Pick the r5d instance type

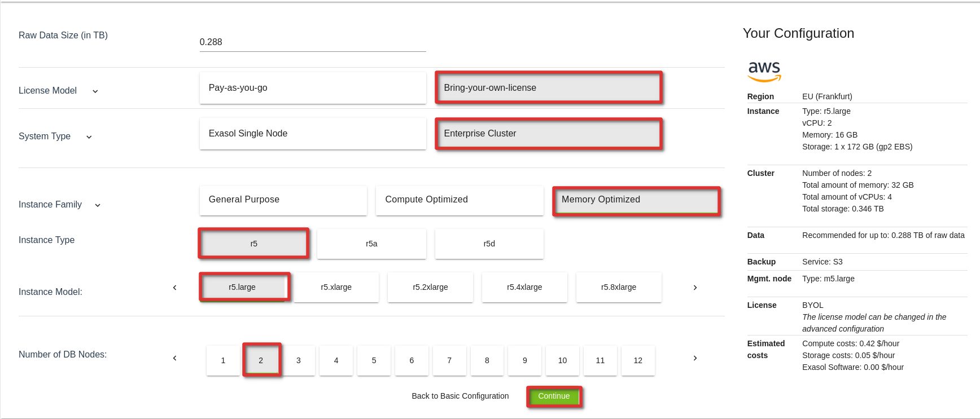[489, 244]
